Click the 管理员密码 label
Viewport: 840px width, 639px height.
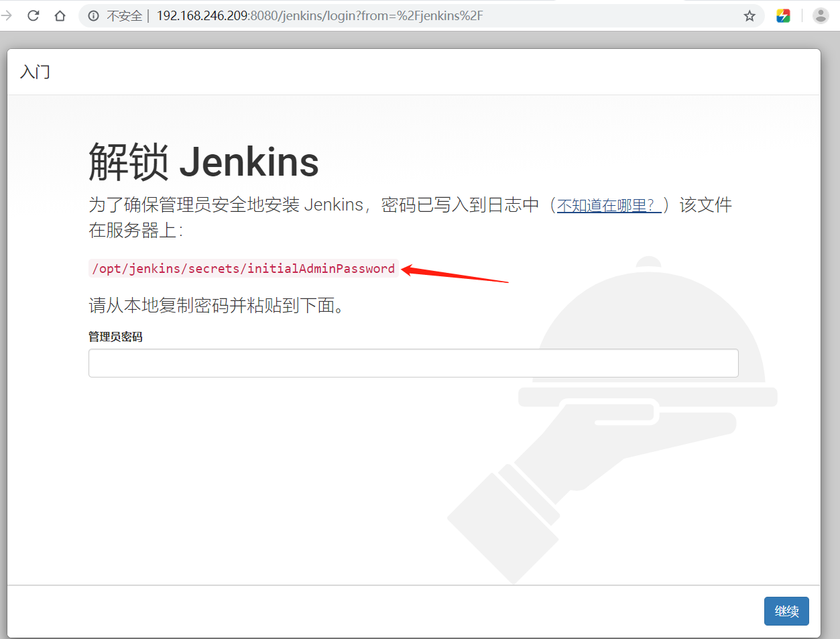[115, 337]
